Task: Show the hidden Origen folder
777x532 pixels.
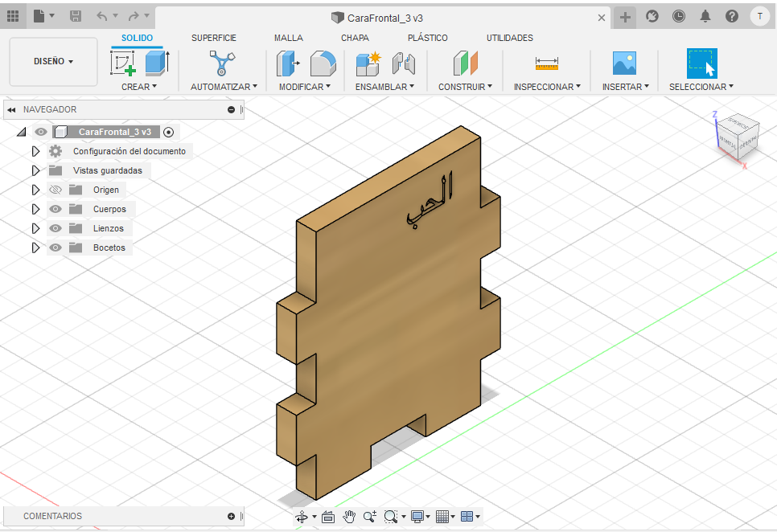Action: [55, 190]
